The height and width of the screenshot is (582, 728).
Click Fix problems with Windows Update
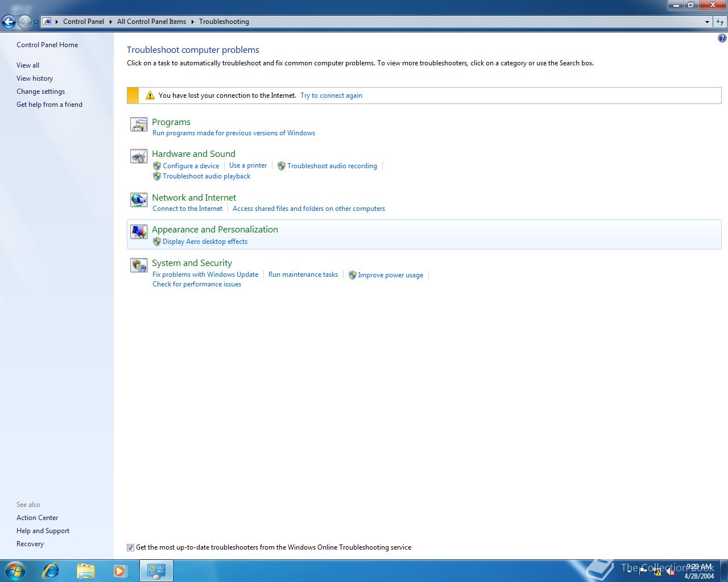tap(205, 275)
